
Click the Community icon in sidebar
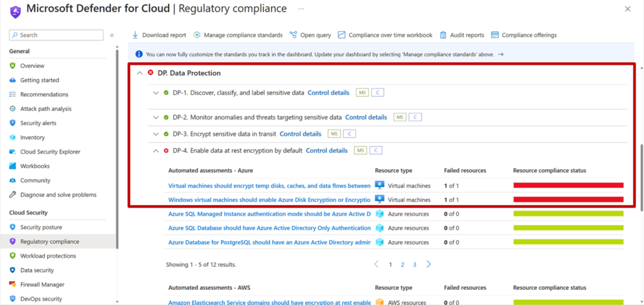point(13,180)
